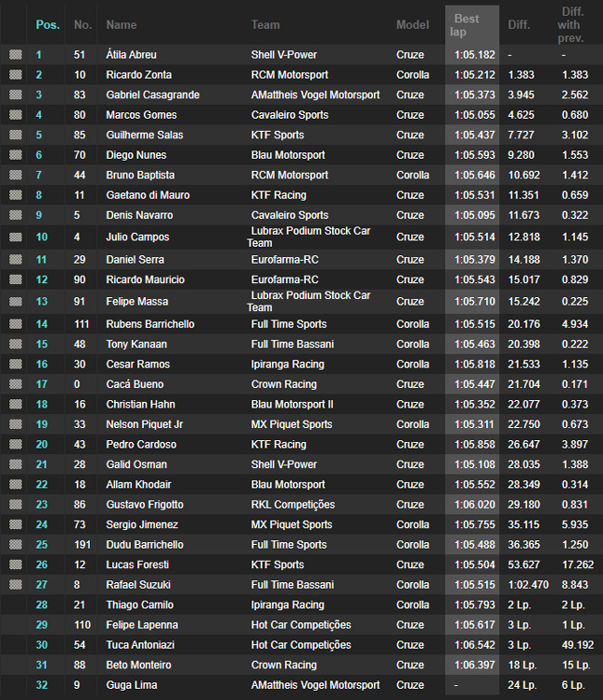This screenshot has height=700, width=603.
Task: Click Guilherme Salas diff value 7.727
Action: [x=520, y=135]
